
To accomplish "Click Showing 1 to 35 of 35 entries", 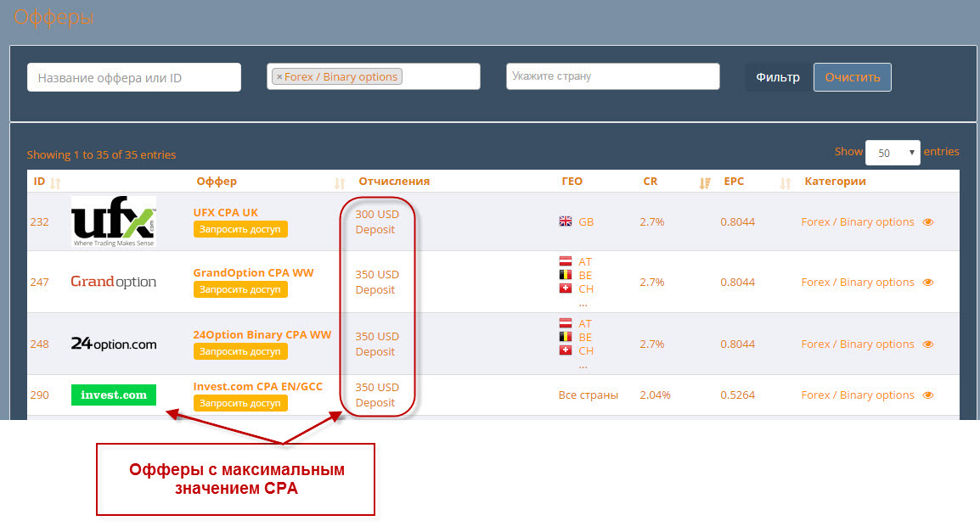I will pos(101,155).
